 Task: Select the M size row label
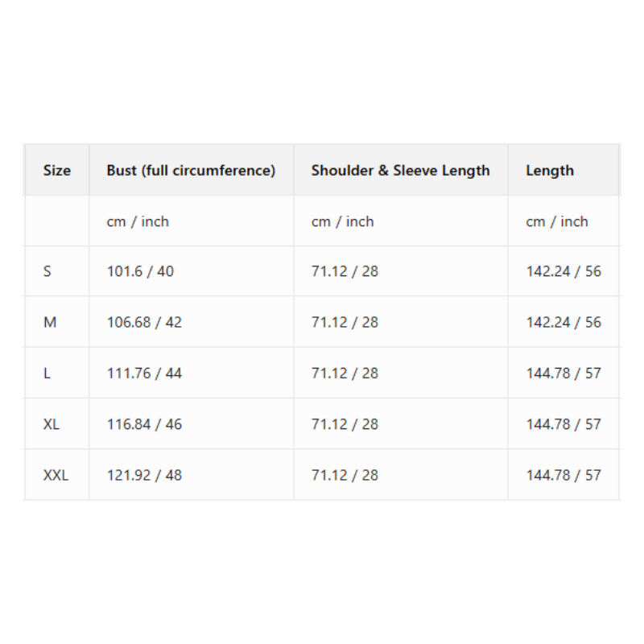point(50,322)
